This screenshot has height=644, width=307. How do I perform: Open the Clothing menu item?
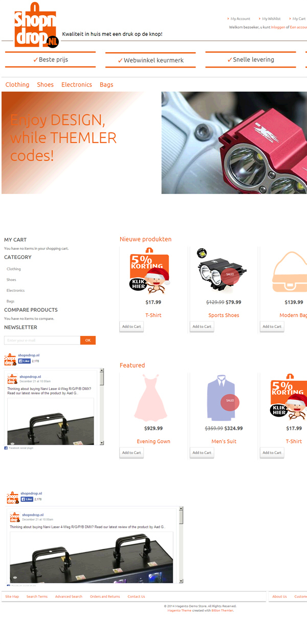coord(17,84)
